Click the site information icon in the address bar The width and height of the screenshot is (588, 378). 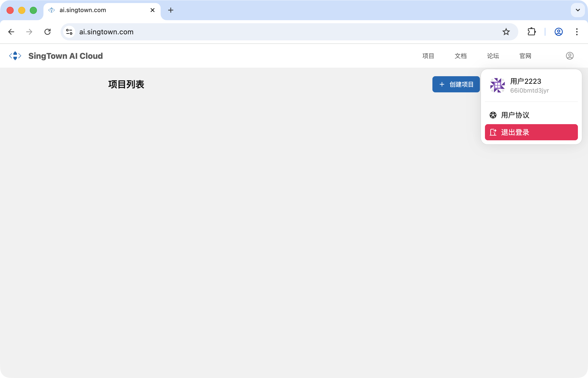(69, 32)
